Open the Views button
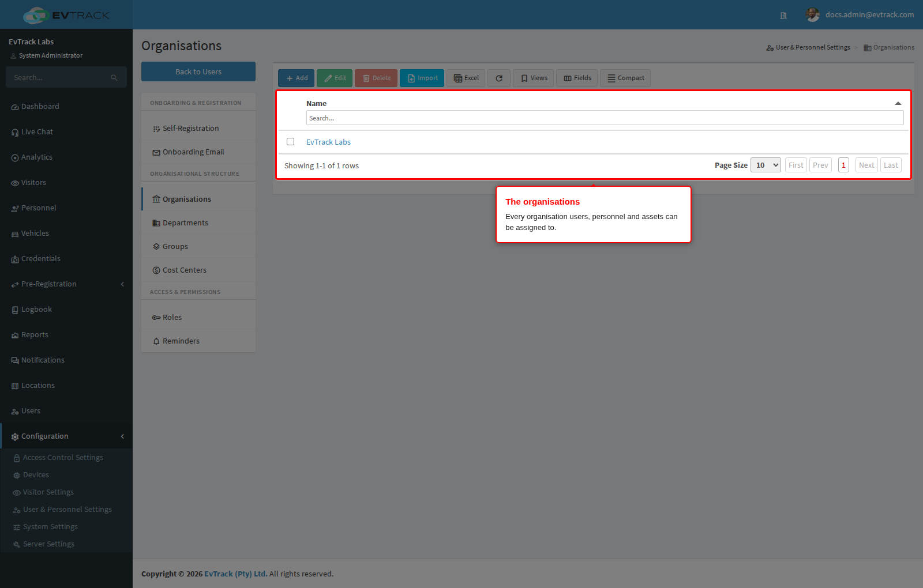Image resolution: width=923 pixels, height=588 pixels. (534, 78)
